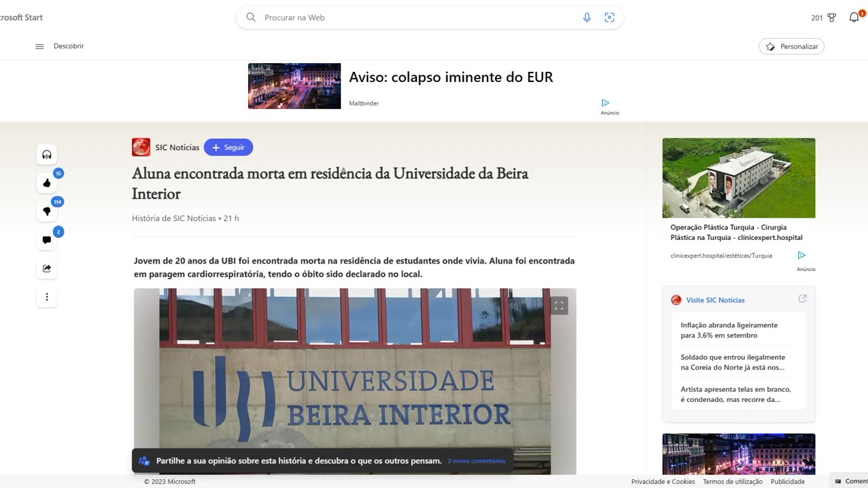Click the Procurar na Web search field

[x=430, y=18]
